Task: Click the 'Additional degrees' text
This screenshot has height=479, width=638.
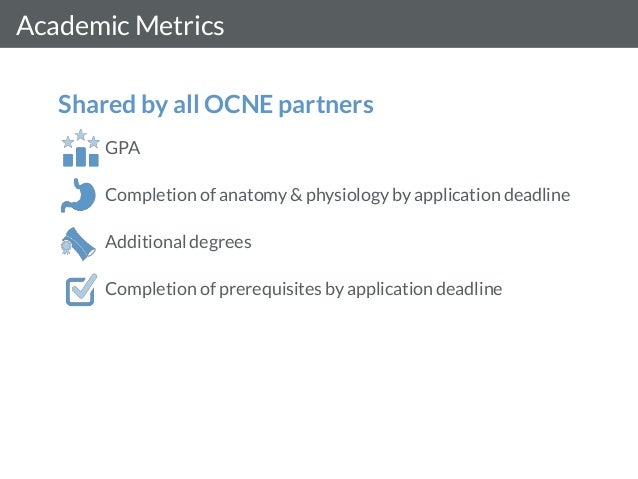Action: click(x=178, y=242)
